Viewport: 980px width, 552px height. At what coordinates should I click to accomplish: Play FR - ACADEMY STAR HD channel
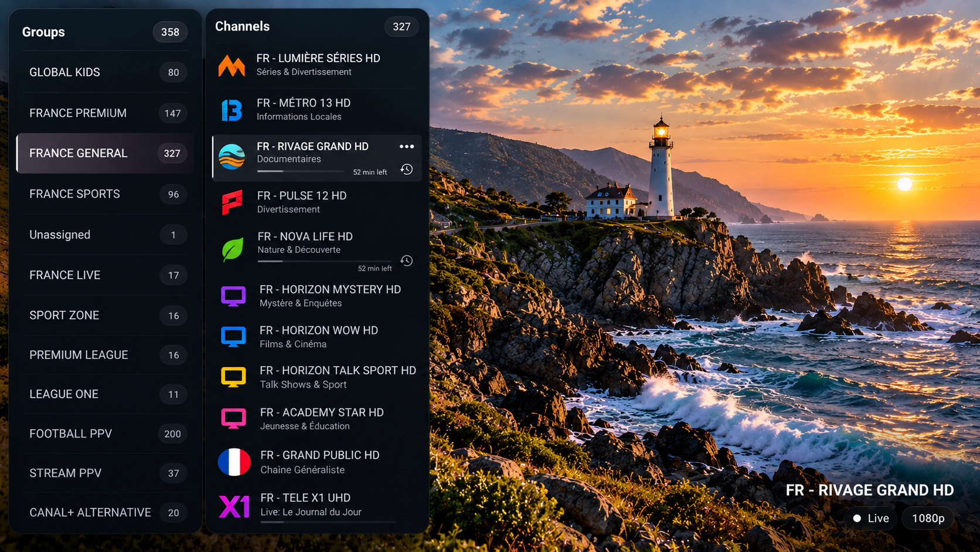[317, 419]
